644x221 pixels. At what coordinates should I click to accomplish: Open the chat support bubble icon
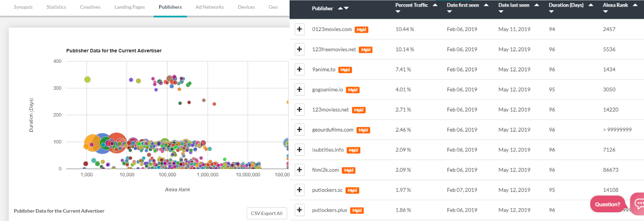(x=638, y=204)
